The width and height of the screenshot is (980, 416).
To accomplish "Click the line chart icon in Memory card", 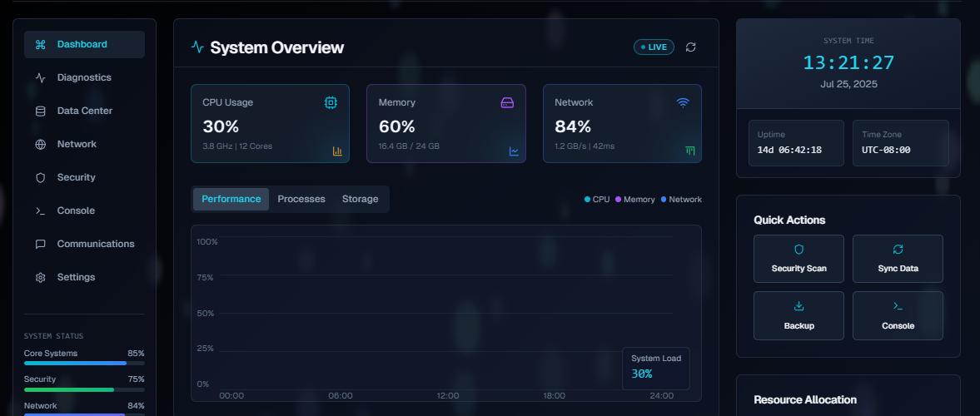I will (514, 151).
